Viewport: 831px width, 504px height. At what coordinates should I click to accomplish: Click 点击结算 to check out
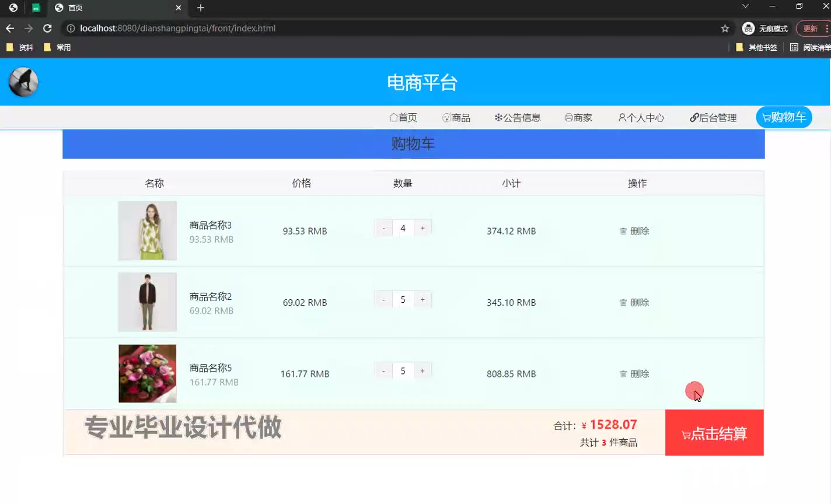coord(714,433)
